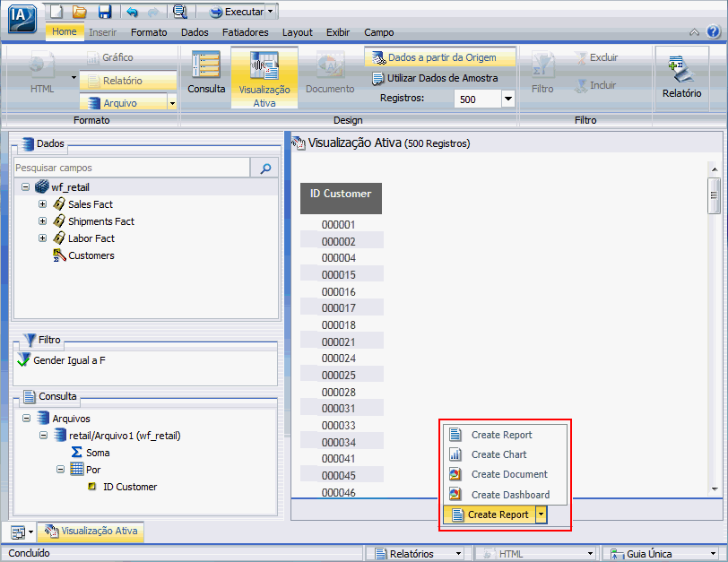
Task: Open the IA application menu button
Action: [x=22, y=19]
